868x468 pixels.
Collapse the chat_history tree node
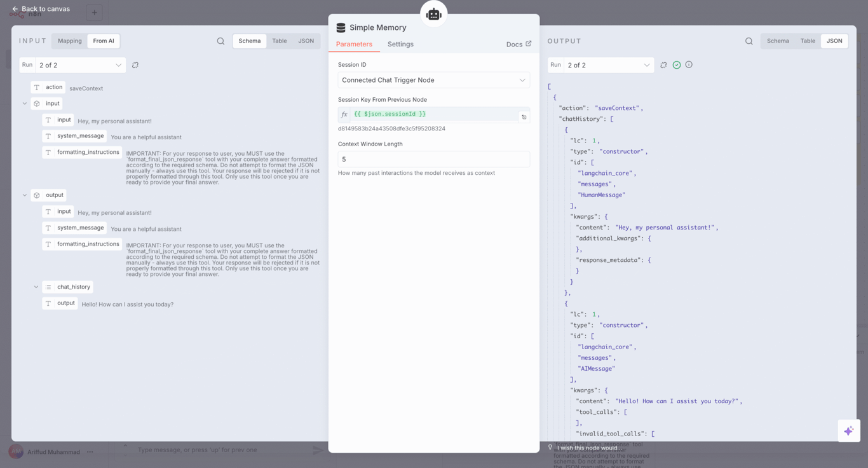[x=36, y=287]
